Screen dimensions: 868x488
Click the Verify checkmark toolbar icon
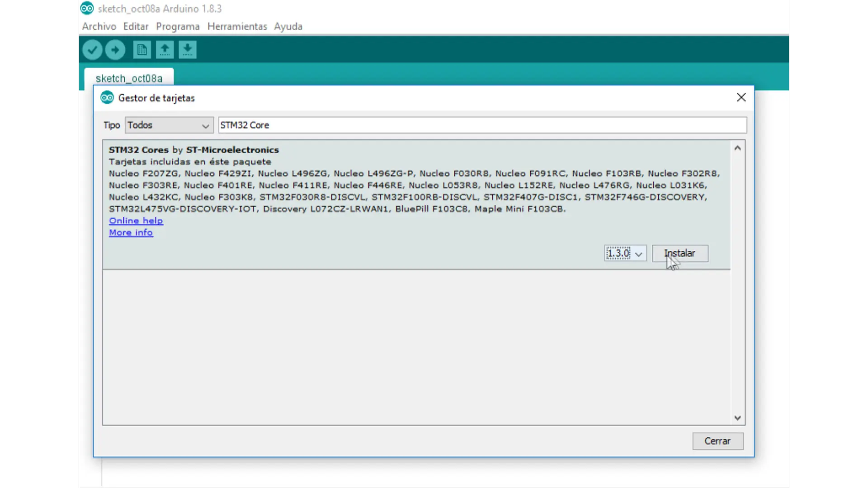point(92,50)
